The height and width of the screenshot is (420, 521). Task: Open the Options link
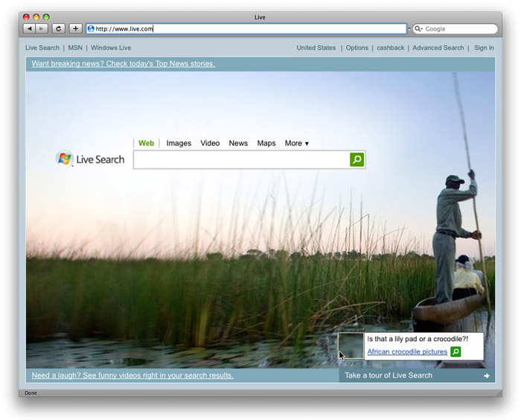pos(357,48)
